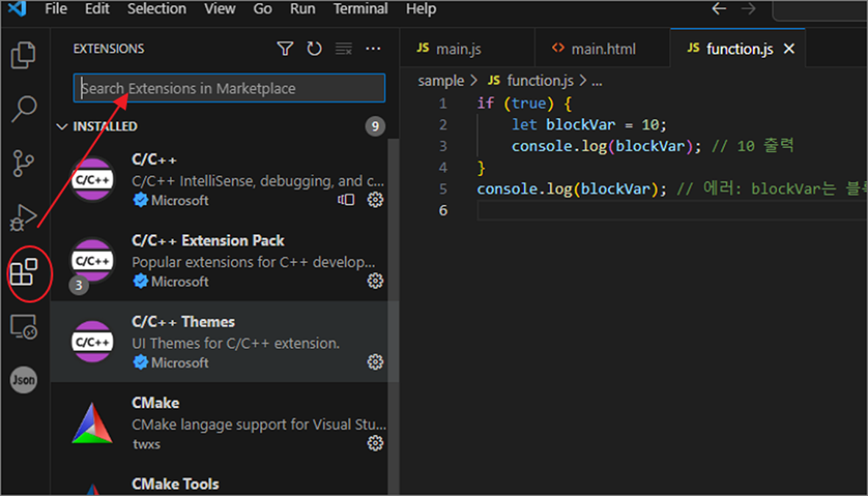The width and height of the screenshot is (868, 496).
Task: Refresh the extensions list
Action: [314, 48]
